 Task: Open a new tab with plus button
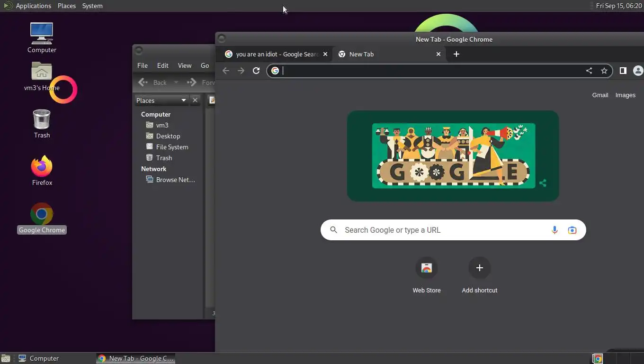click(456, 54)
